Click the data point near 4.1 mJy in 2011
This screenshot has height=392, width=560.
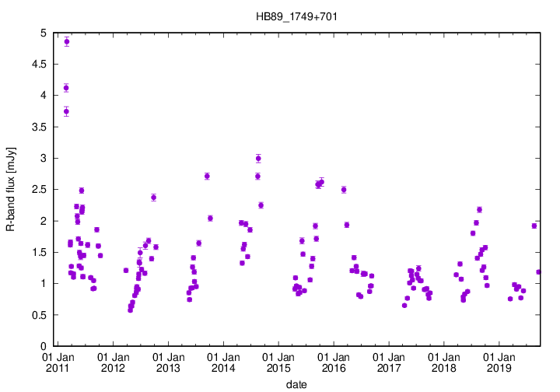[x=66, y=88]
